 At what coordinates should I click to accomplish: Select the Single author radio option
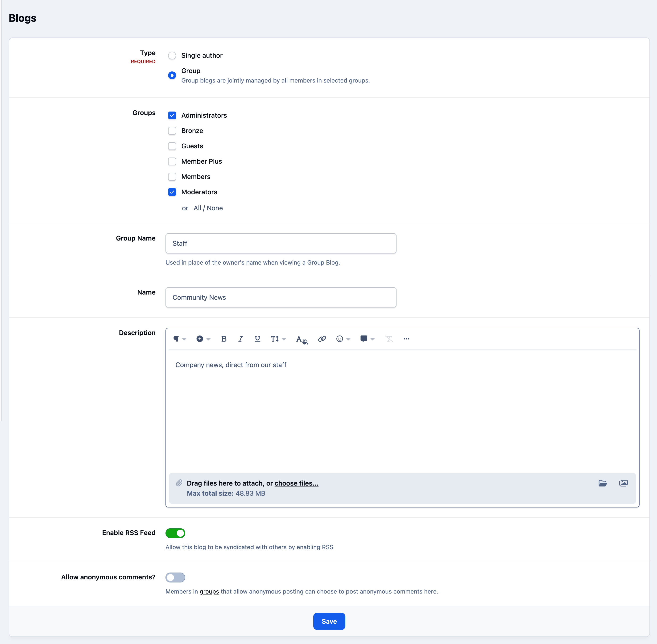172,55
